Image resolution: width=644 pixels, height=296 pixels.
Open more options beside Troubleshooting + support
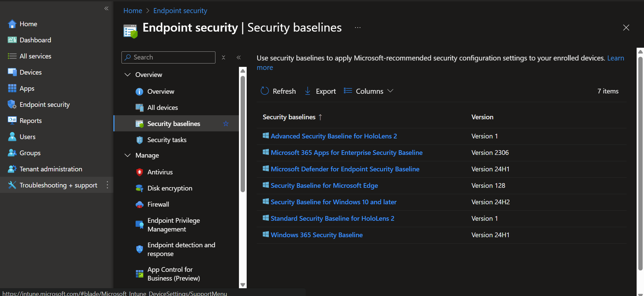tap(107, 185)
